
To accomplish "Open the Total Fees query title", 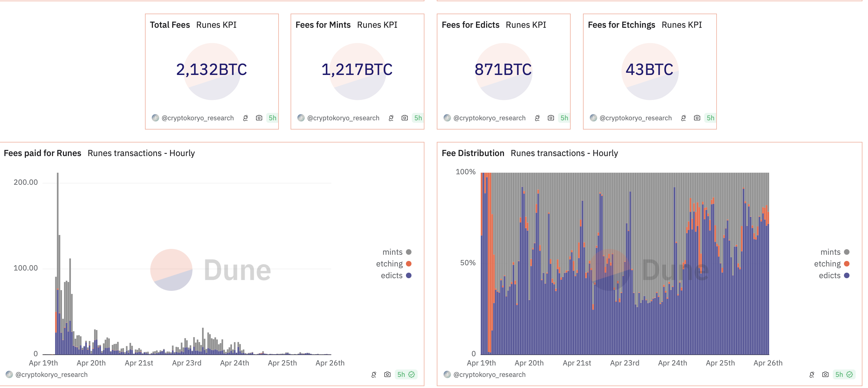I will click(170, 25).
